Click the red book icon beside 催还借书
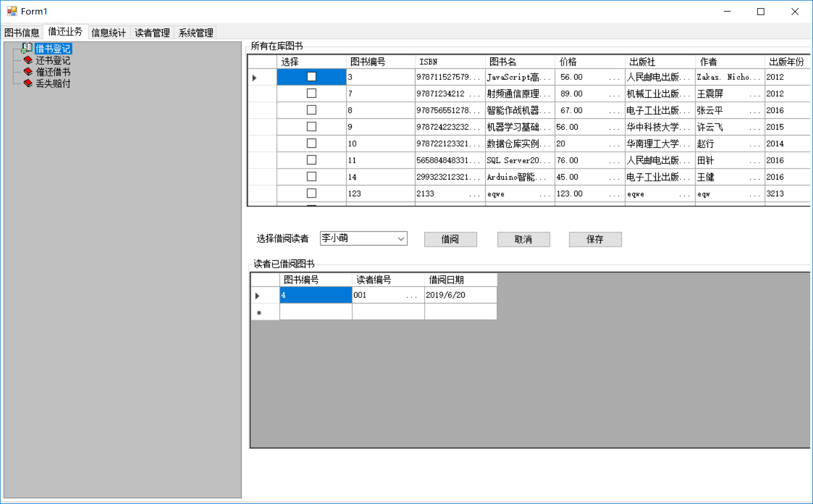The height and width of the screenshot is (504, 813). [28, 72]
